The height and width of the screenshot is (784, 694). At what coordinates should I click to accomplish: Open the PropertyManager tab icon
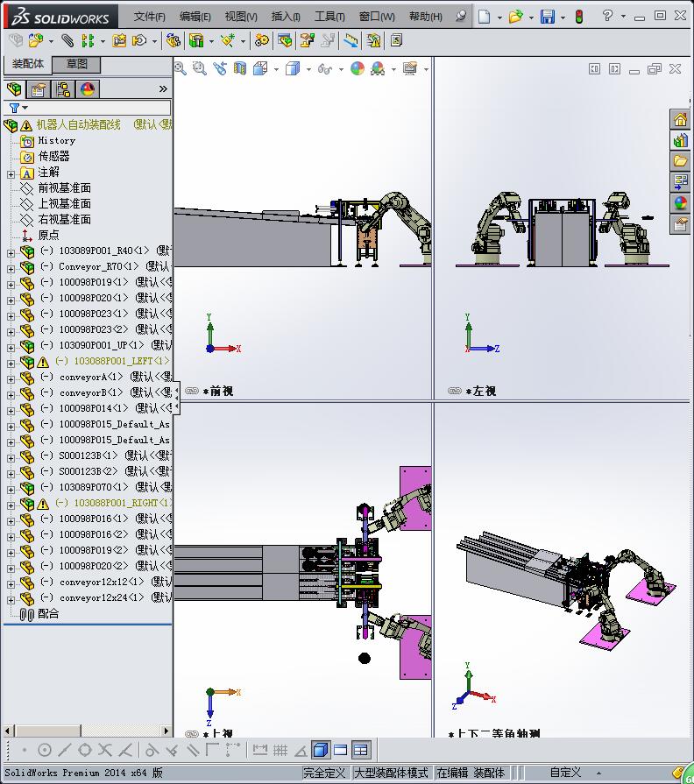point(39,89)
